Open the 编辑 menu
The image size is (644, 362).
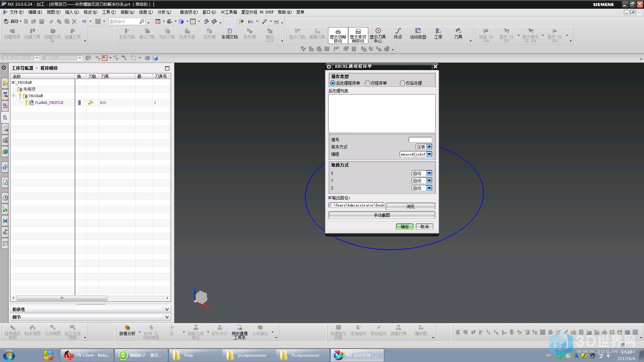[35, 12]
